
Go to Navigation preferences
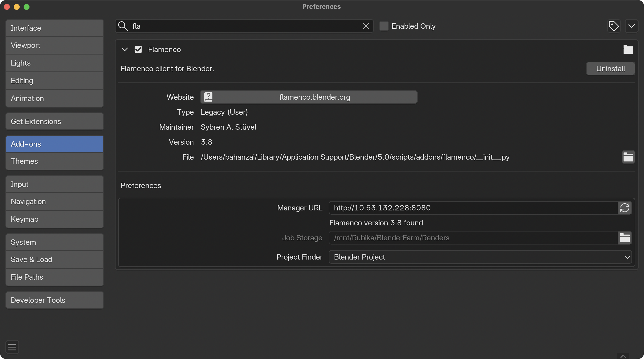(x=55, y=201)
